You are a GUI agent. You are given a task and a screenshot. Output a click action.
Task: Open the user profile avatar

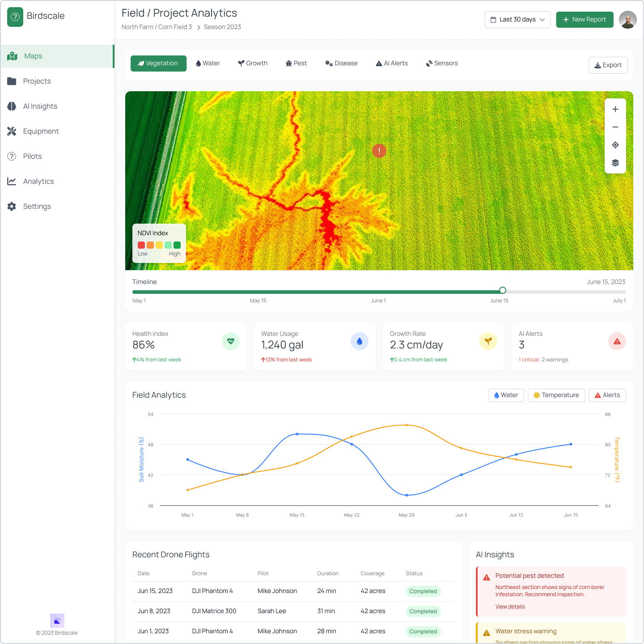point(628,20)
